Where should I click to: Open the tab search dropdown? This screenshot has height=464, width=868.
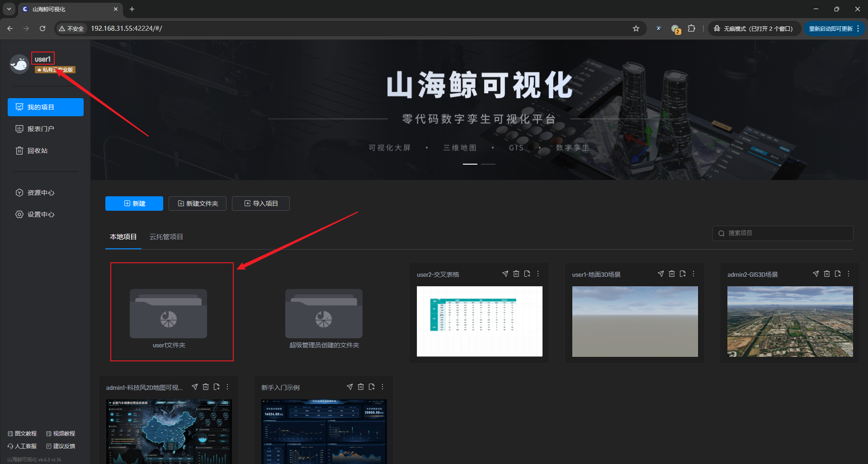[x=9, y=9]
